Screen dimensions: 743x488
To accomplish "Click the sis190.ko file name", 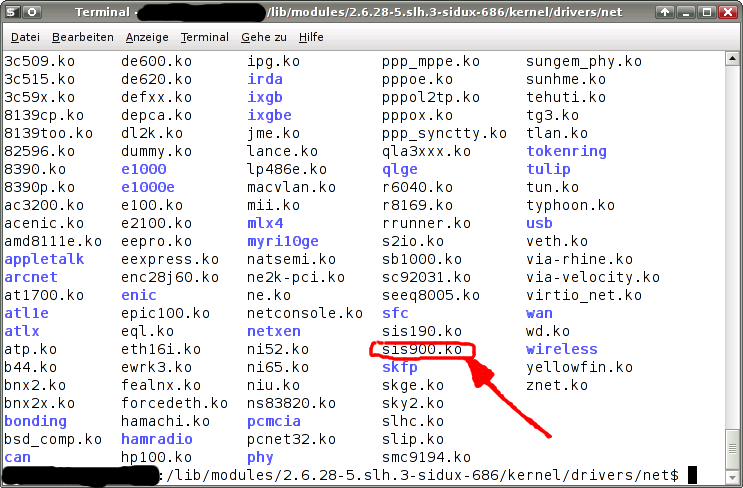I will [x=422, y=331].
